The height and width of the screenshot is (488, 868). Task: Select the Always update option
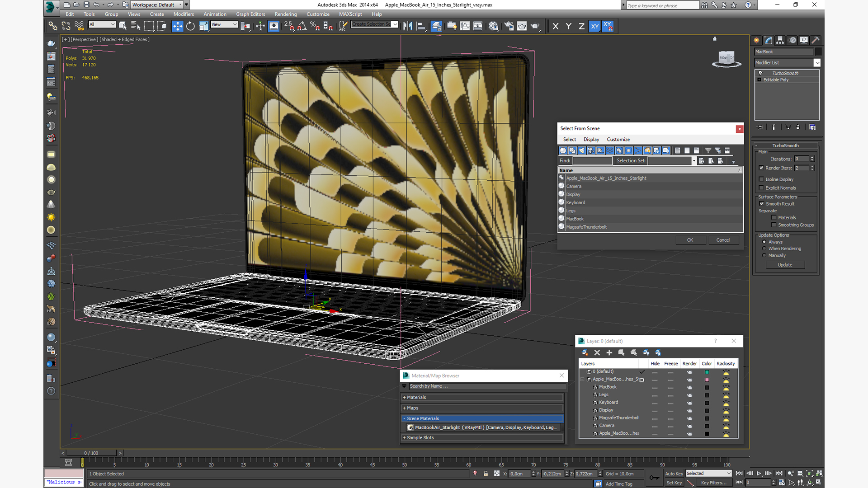[764, 242]
